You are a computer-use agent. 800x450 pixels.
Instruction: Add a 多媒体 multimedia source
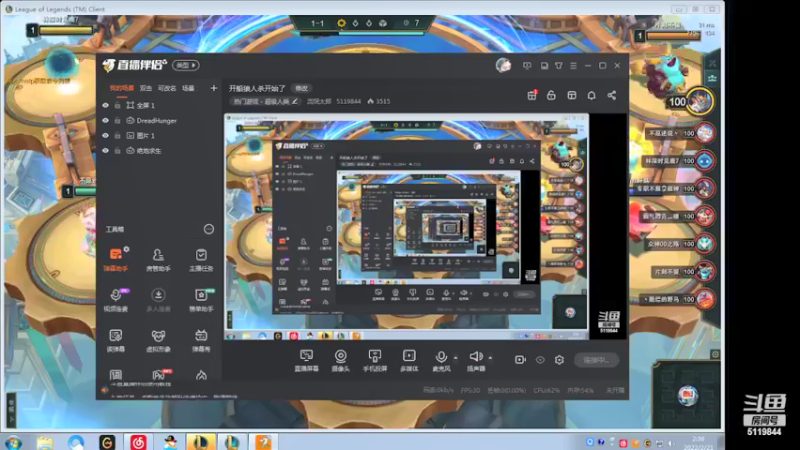[x=409, y=360]
